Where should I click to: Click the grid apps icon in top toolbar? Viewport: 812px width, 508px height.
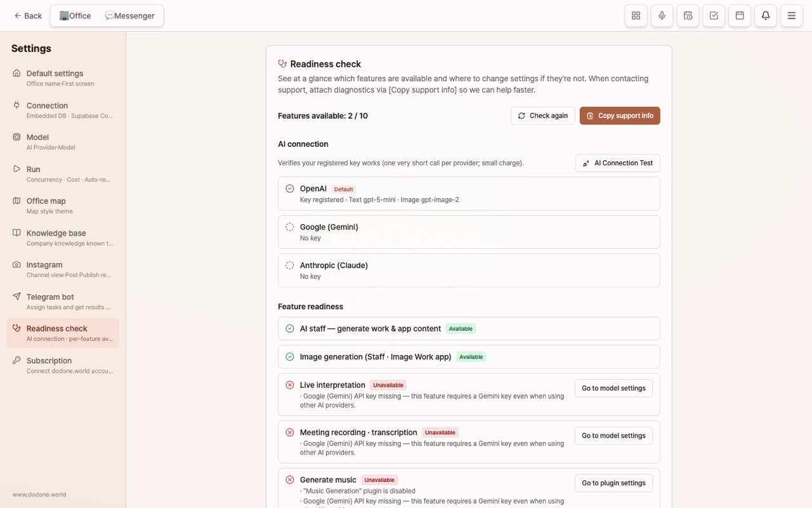[x=636, y=16]
